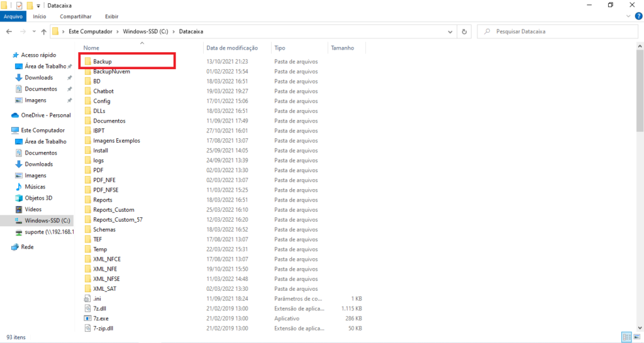Screen dimensions: 644x343
Task: Open the Quick Access Toolbar customize dropdown
Action: (39, 6)
